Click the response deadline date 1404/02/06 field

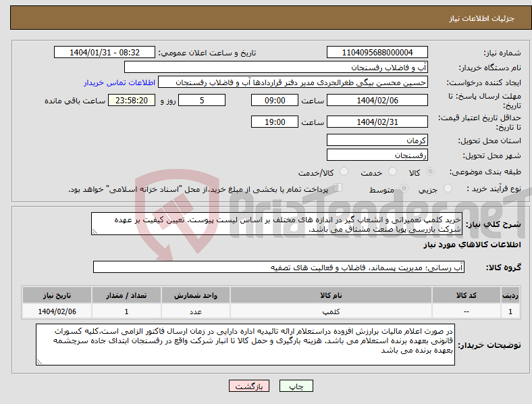coord(377,100)
